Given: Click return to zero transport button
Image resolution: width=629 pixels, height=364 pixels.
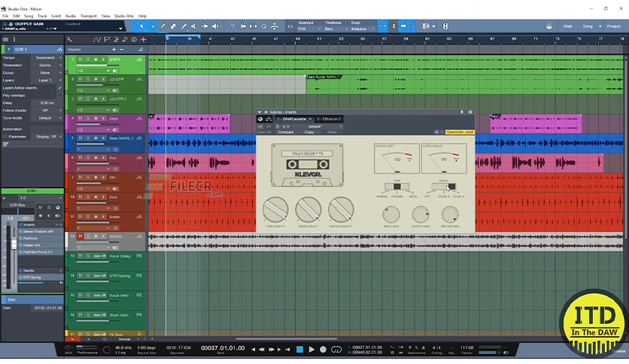Looking at the screenshot, I should pyautogui.click(x=287, y=350).
